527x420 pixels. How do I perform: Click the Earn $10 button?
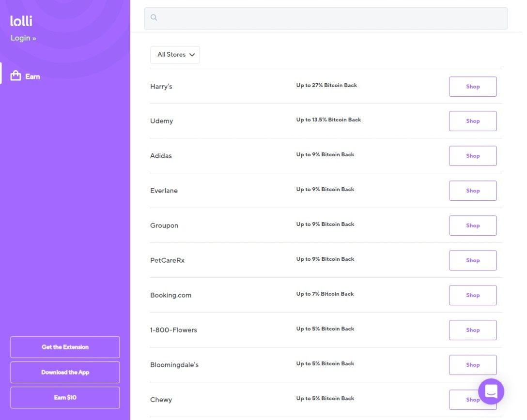click(65, 397)
